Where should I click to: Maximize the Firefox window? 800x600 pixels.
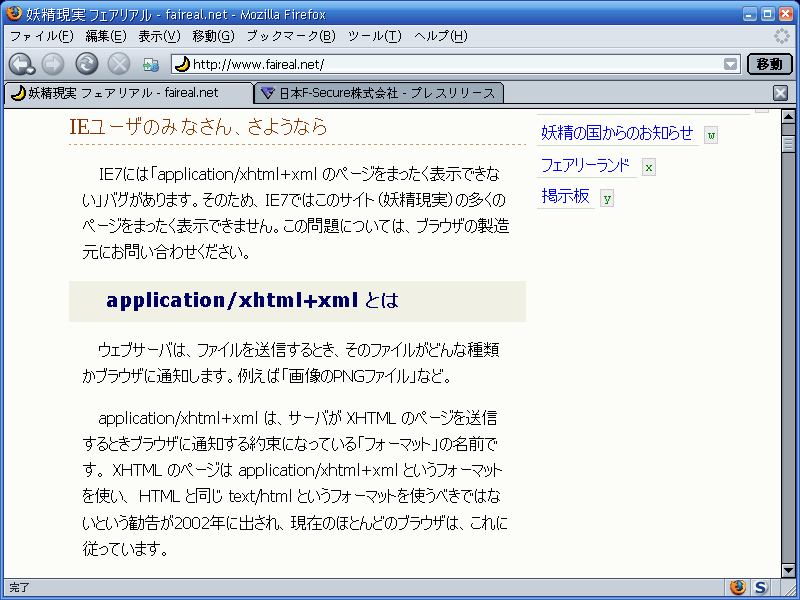(767, 14)
